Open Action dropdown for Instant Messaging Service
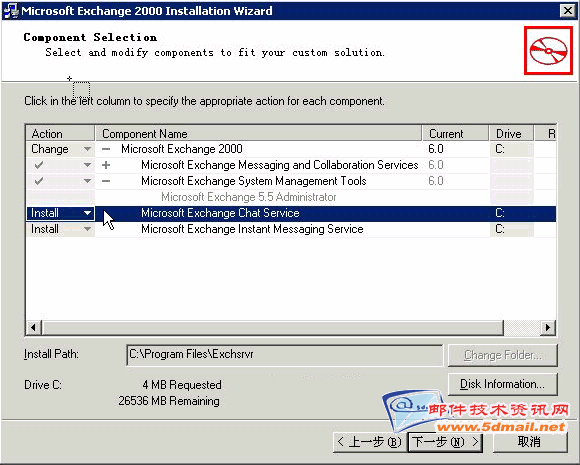Screen dimensions: 580x465 coord(87,229)
